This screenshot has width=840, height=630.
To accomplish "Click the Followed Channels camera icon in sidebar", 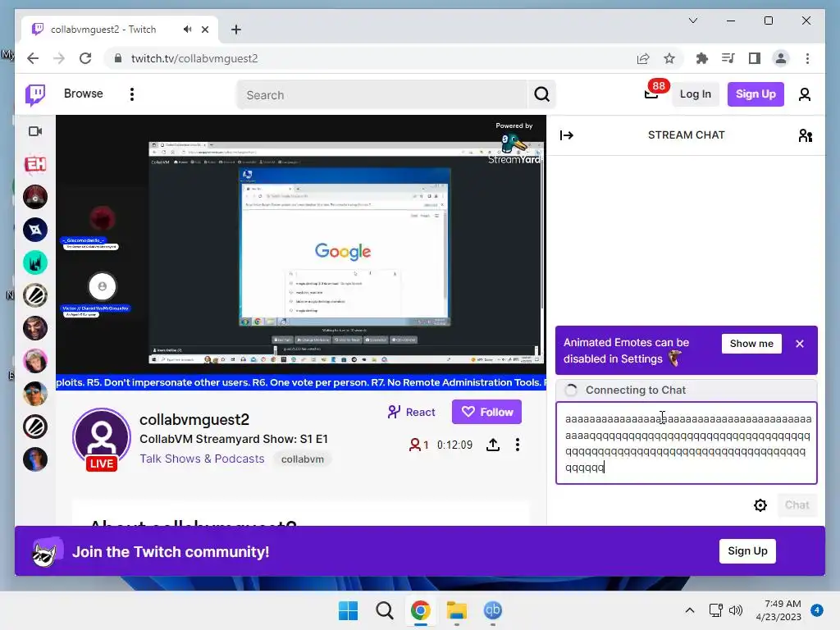I will [x=35, y=131].
